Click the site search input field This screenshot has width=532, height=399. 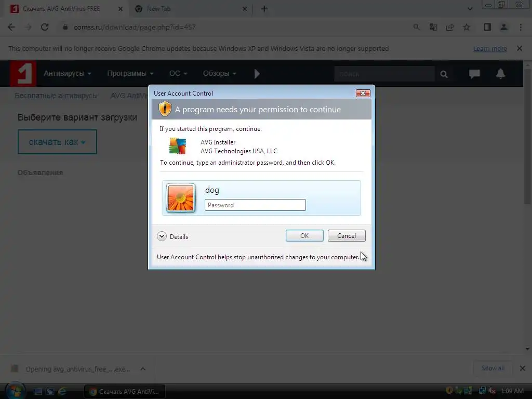tap(384, 74)
